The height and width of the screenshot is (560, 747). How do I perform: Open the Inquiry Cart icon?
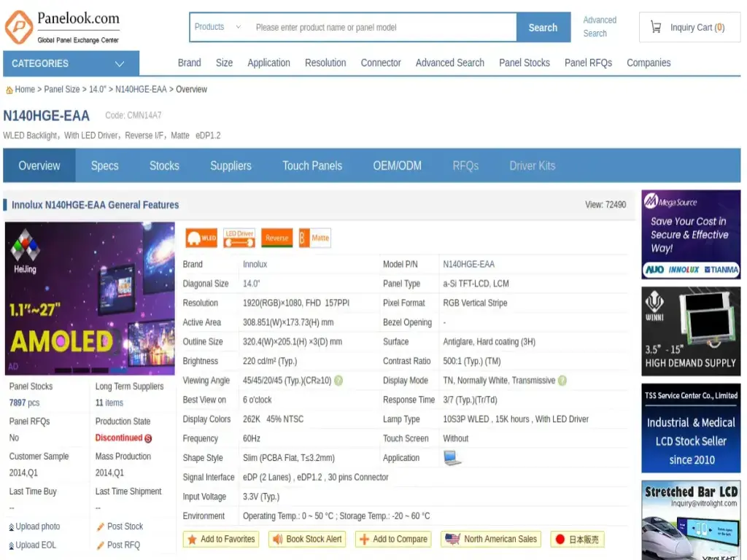(656, 27)
